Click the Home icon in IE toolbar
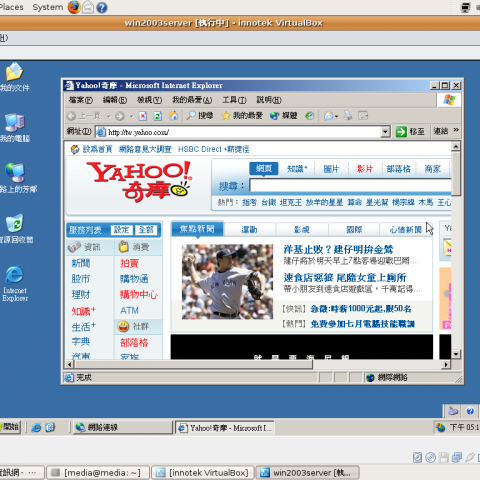480x480 pixels. tap(173, 116)
